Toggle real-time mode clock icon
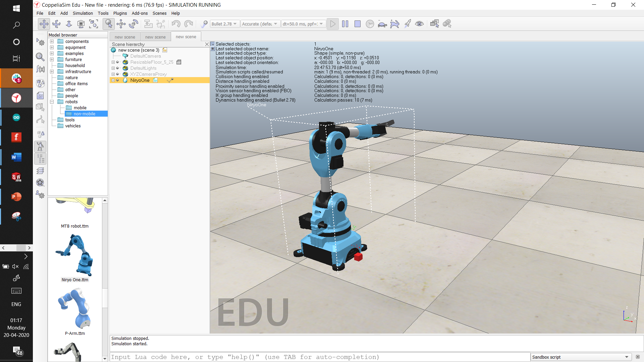This screenshot has height=362, width=644. tap(370, 24)
